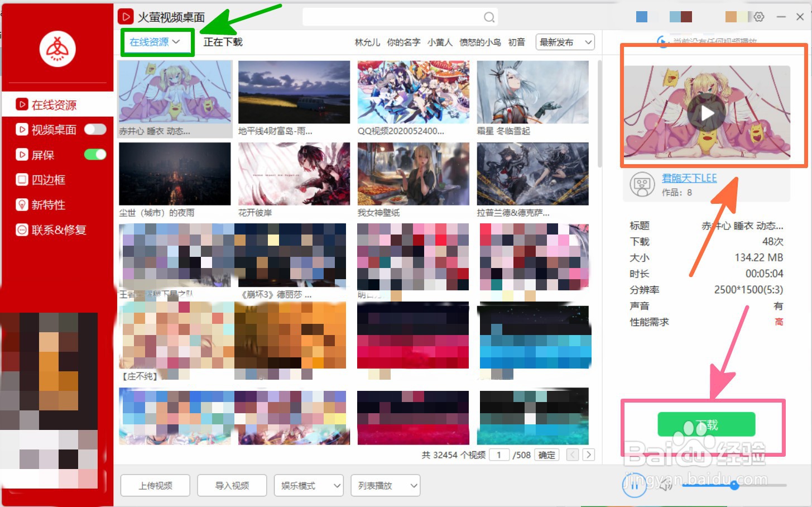This screenshot has width=812, height=507.
Task: Select the 尘世(城市)的夜雨 thumbnail
Action: tap(175, 174)
